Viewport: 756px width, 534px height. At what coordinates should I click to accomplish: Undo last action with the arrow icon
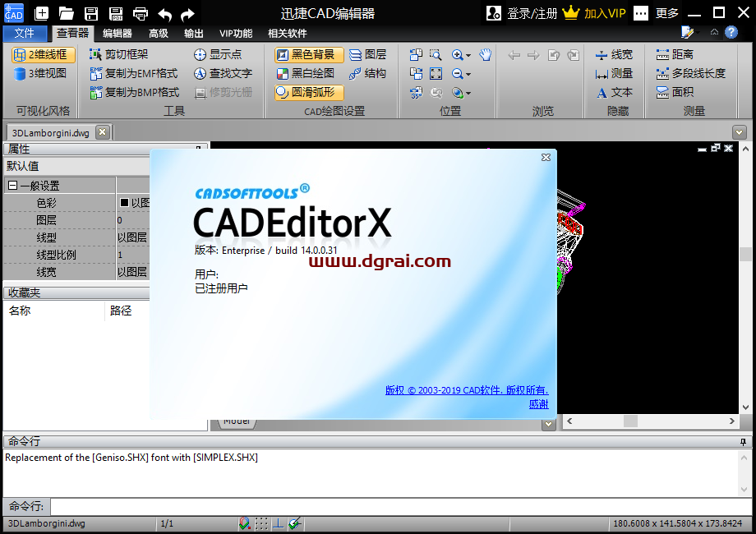(165, 15)
